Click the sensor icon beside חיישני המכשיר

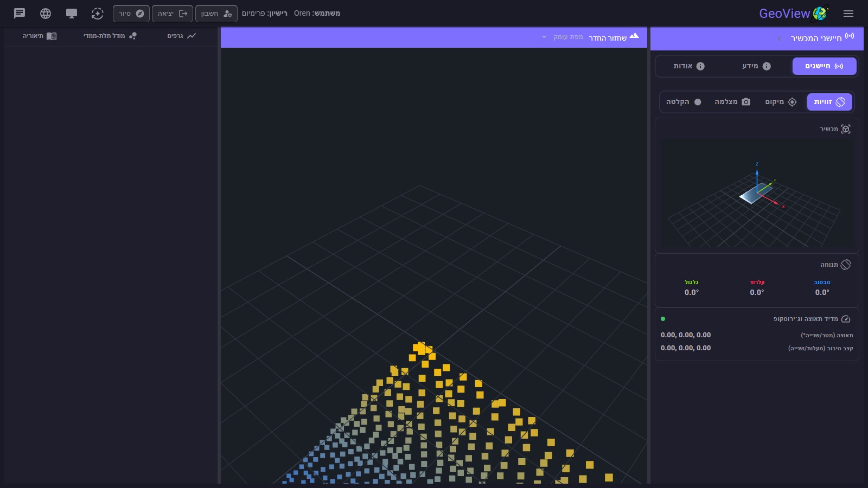click(x=850, y=36)
